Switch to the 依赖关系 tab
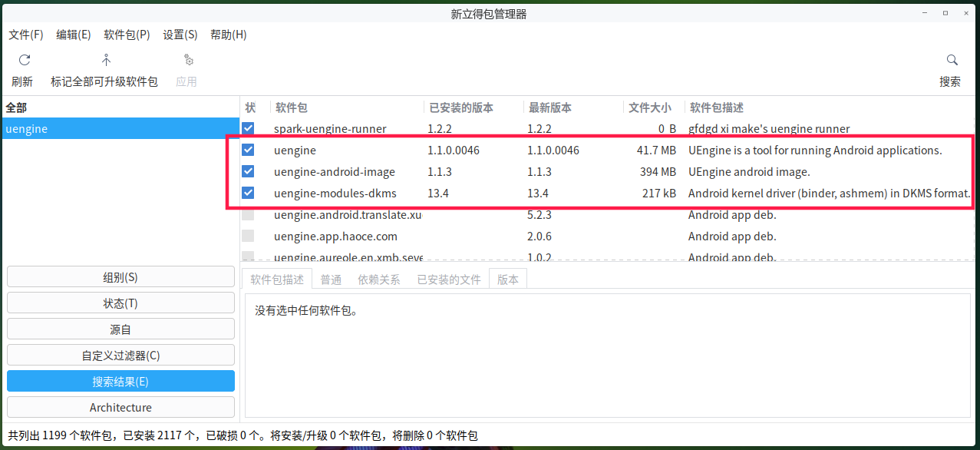Image resolution: width=980 pixels, height=450 pixels. (x=379, y=280)
